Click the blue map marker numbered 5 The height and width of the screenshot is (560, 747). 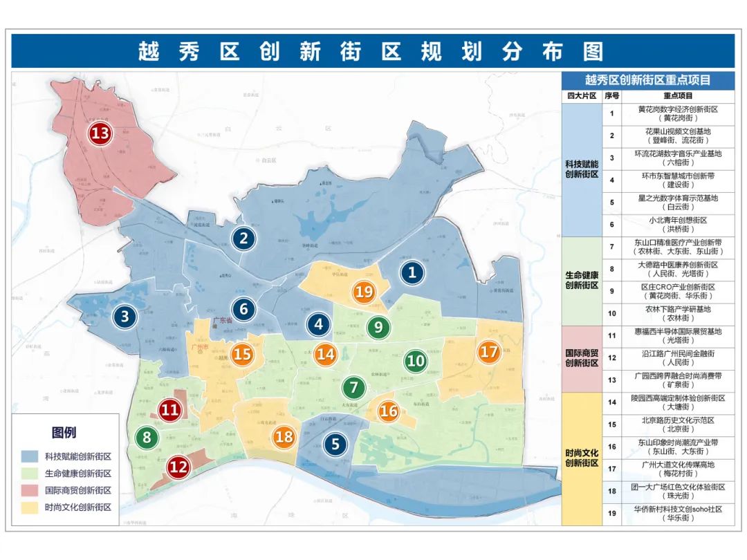335,443
